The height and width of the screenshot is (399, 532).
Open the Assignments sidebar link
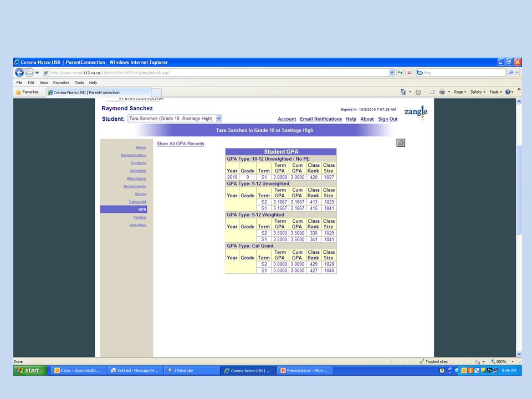135,187
